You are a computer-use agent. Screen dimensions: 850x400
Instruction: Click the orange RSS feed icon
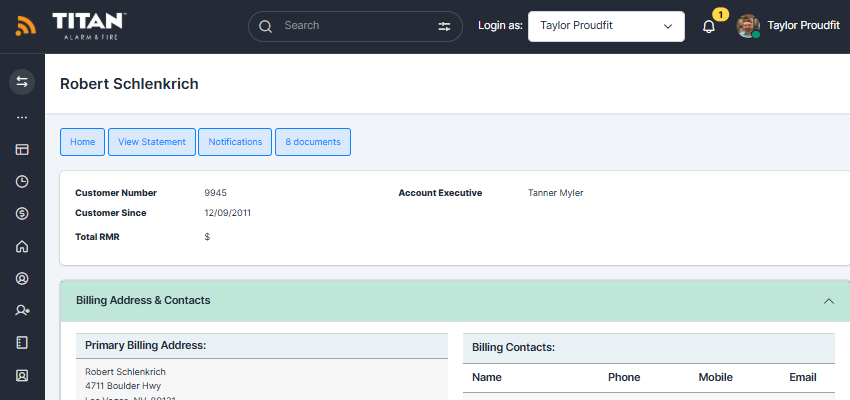pos(25,25)
